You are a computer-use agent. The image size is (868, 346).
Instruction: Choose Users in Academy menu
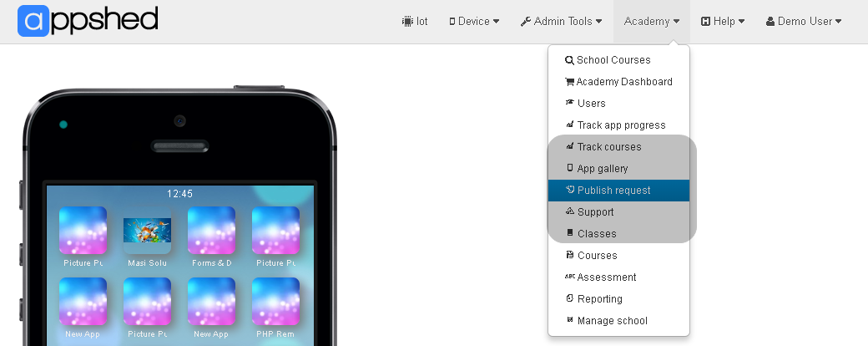(x=618, y=103)
